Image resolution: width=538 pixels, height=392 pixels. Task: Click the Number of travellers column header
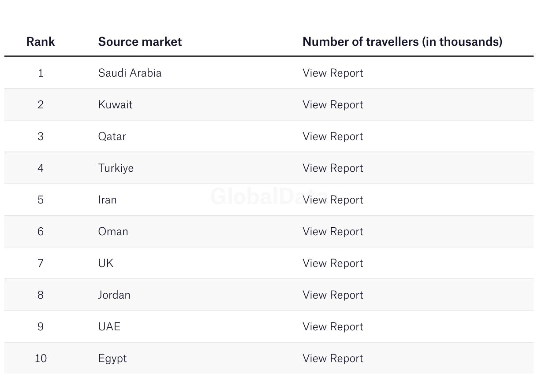[402, 42]
